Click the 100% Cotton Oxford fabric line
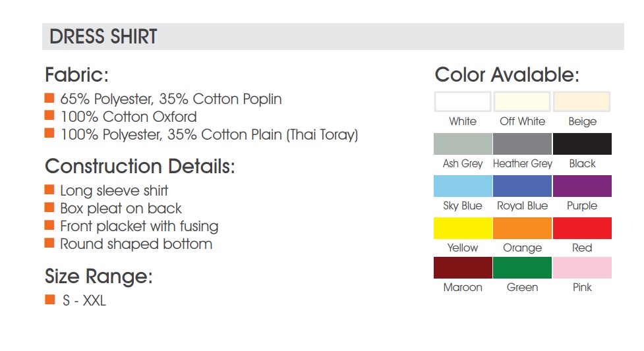Image resolution: width=644 pixels, height=351 pixels. 129,117
